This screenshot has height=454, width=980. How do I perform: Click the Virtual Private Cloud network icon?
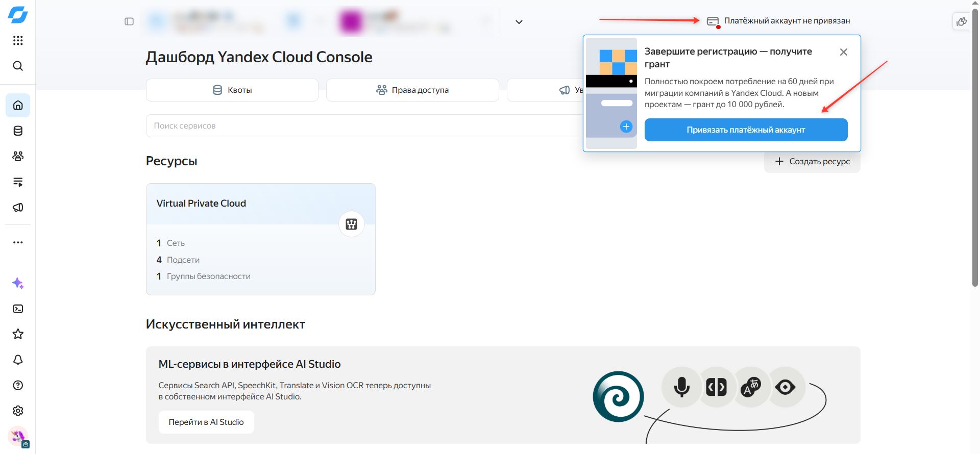[352, 224]
